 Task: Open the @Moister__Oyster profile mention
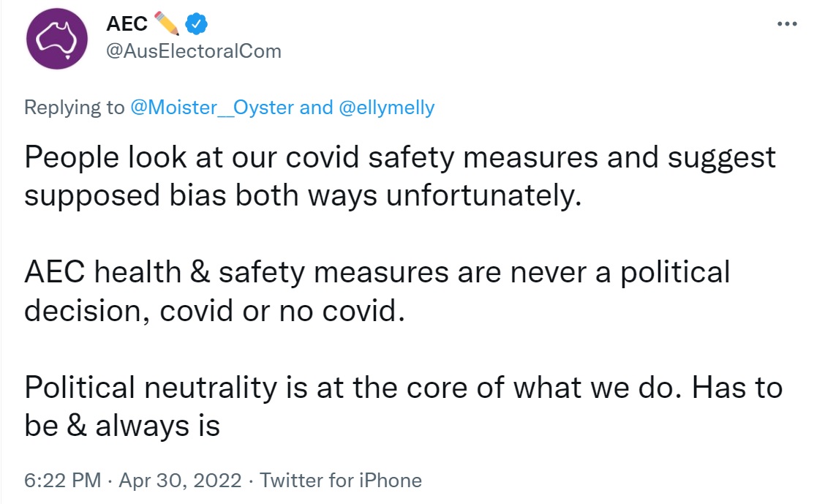coord(212,108)
